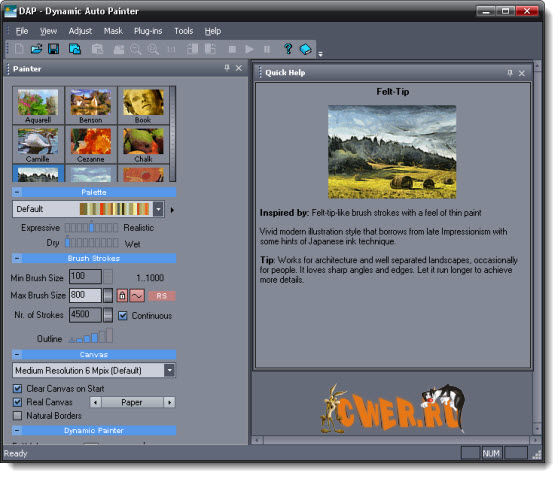Screen dimensions: 560x478
Task: Click the camera picture toolbar icon
Action: tap(119, 49)
